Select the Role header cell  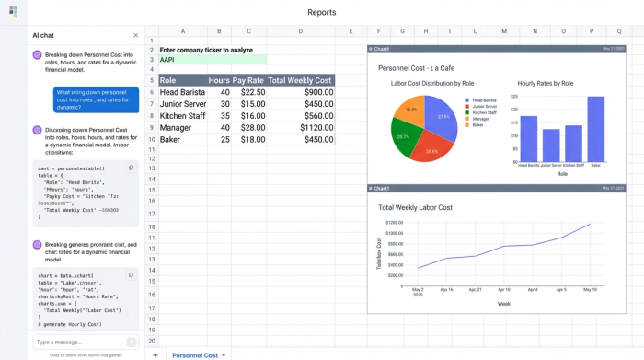(183, 80)
